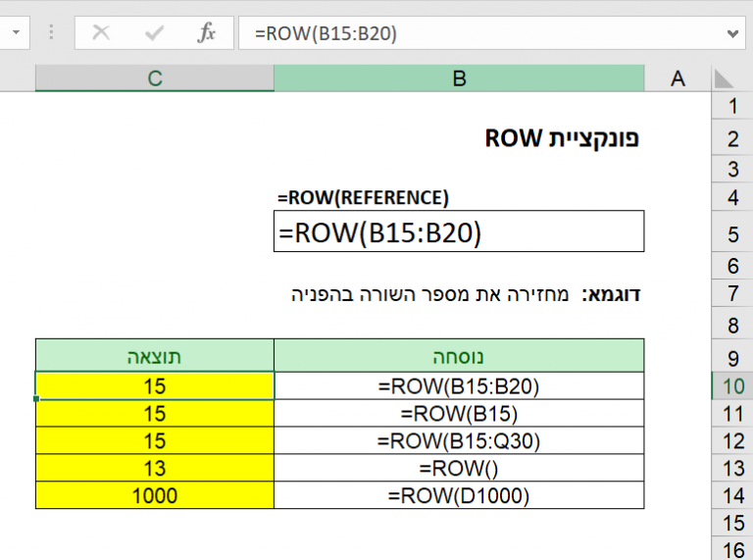Select column B header
The width and height of the screenshot is (753, 560).
pyautogui.click(x=459, y=78)
